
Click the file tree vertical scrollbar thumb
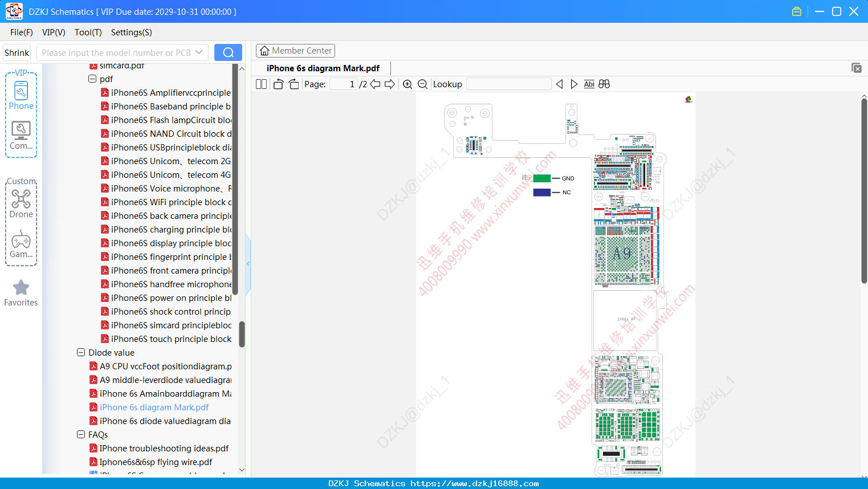pyautogui.click(x=242, y=334)
